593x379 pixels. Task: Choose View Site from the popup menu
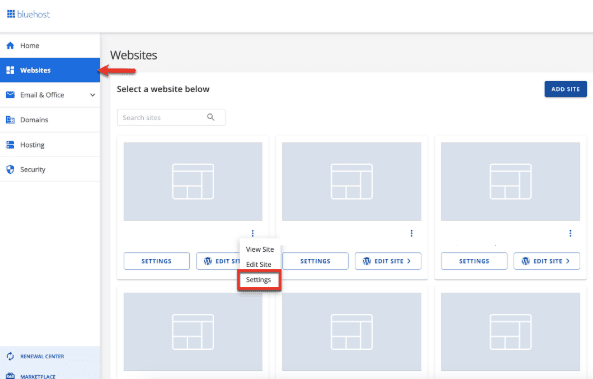[260, 250]
